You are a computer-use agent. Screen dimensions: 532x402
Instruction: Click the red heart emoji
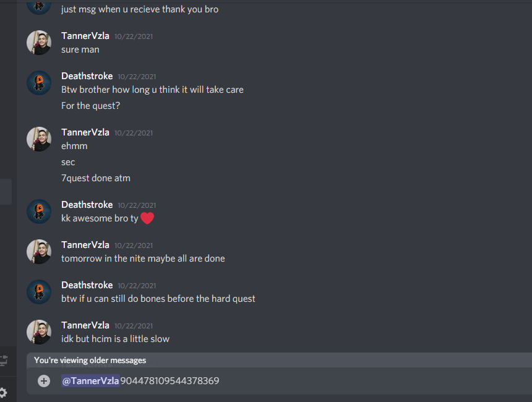point(147,218)
